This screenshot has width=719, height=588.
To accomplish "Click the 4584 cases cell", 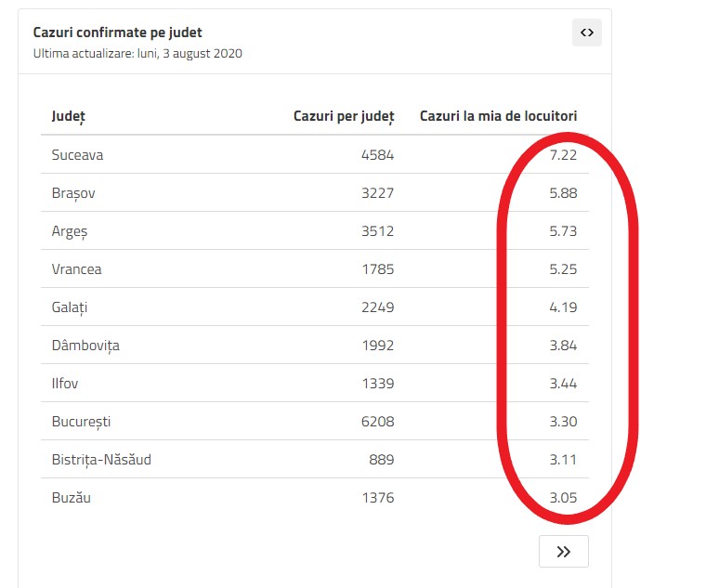I will pyautogui.click(x=377, y=155).
